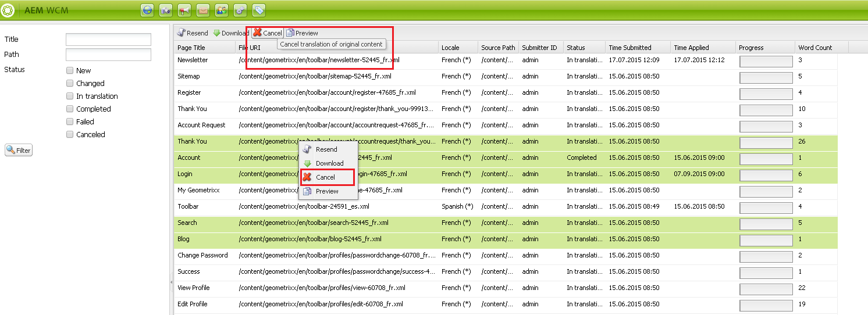Focus the Title input field
This screenshot has width=868, height=315.
click(x=108, y=40)
